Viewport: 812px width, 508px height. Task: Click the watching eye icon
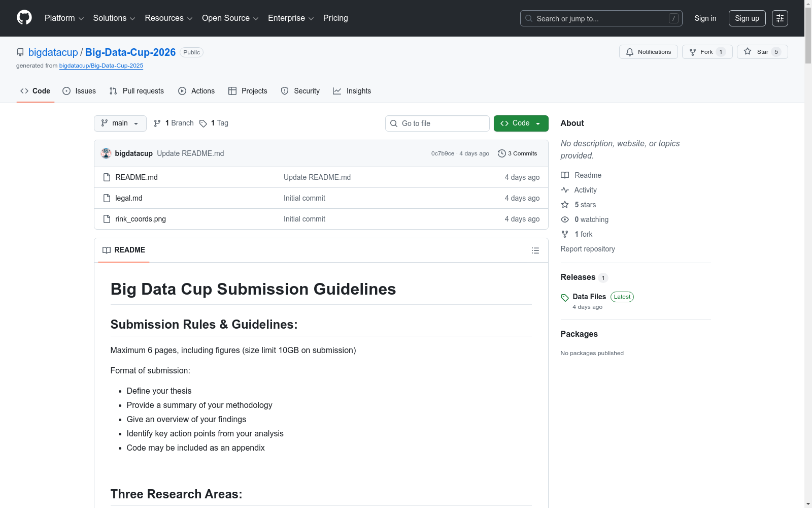565,219
